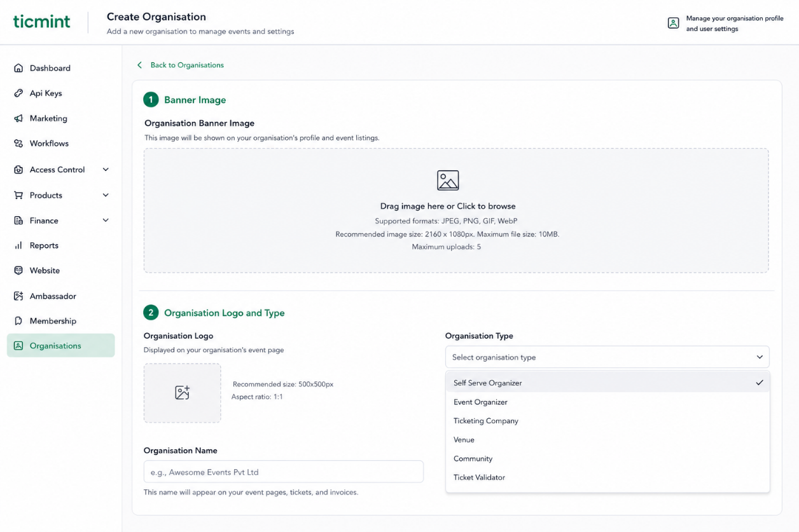Click the add logo image icon
Viewport: 799px width, 532px height.
pyautogui.click(x=183, y=393)
